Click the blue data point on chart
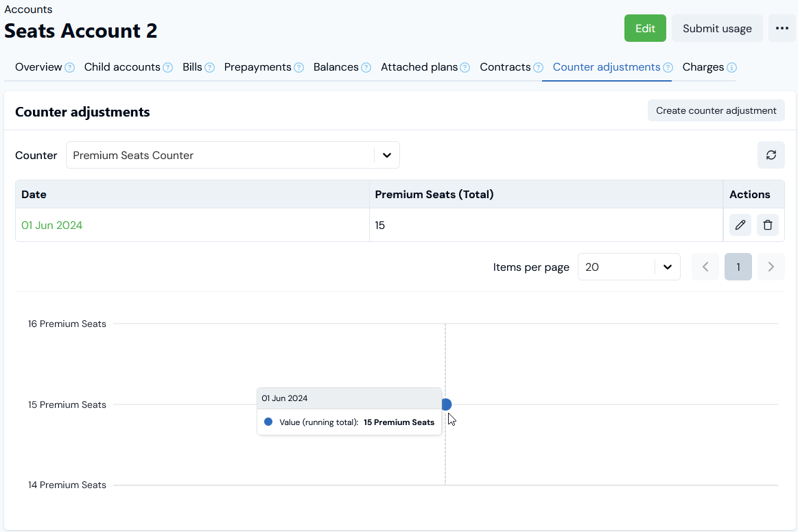This screenshot has height=532, width=798. [x=446, y=404]
